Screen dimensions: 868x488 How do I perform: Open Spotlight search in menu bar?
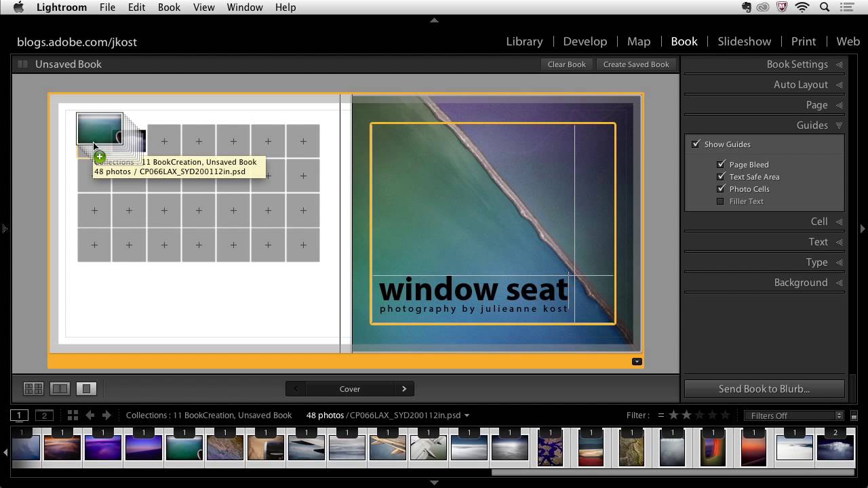tap(825, 7)
